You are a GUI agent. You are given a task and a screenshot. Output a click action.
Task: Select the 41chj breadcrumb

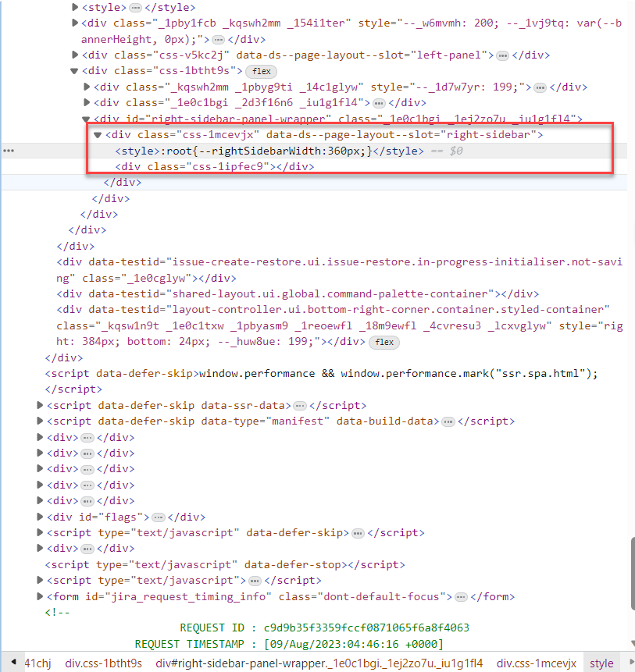[37, 663]
